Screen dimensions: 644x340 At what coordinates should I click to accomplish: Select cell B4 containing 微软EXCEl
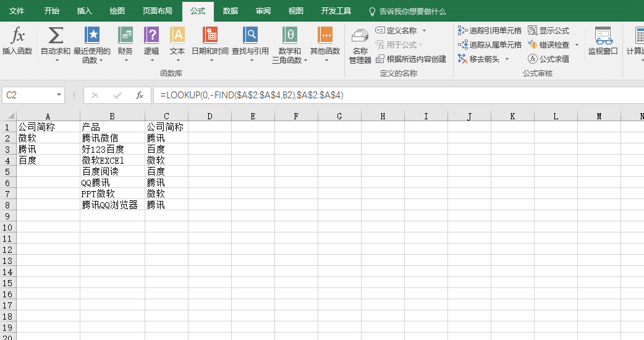click(x=112, y=160)
